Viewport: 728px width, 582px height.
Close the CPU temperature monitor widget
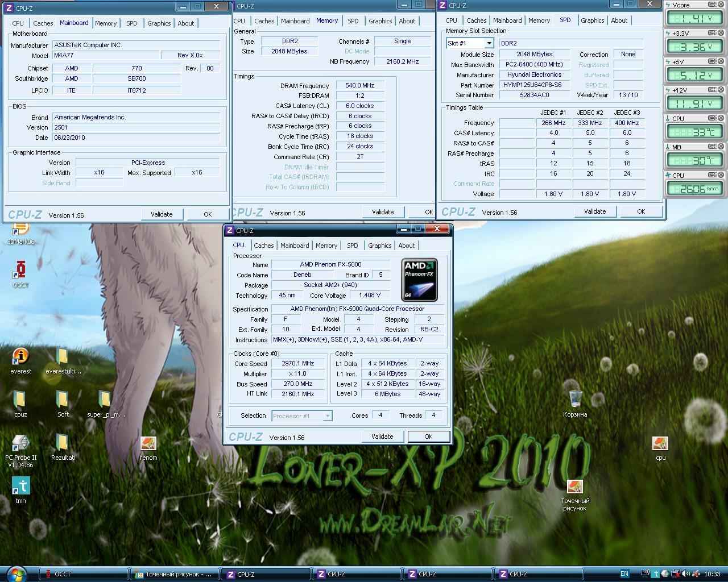point(721,118)
